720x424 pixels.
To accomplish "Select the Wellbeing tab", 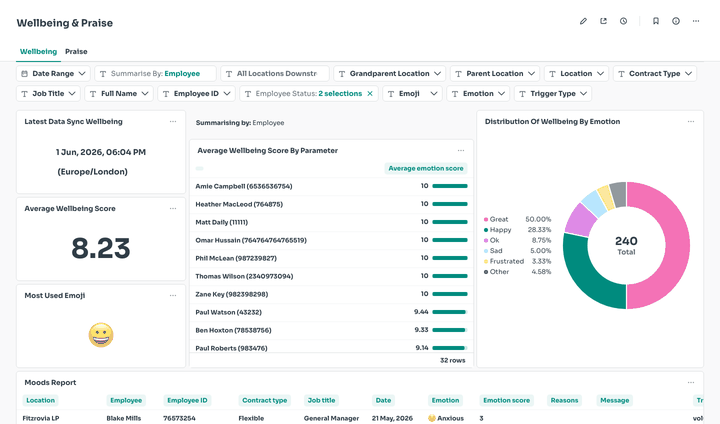I will [39, 51].
